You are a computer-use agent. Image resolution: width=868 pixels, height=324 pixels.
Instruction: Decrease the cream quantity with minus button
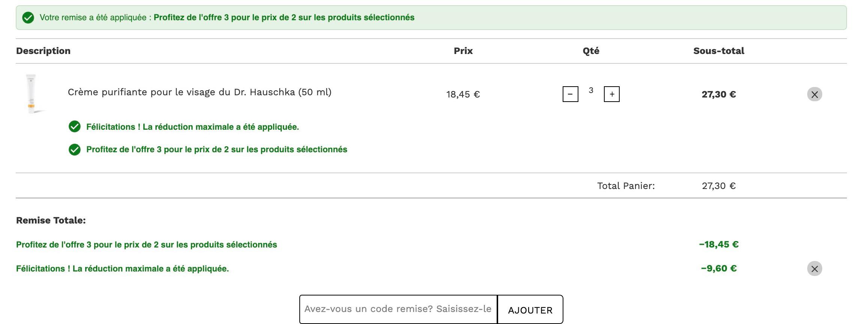(570, 94)
